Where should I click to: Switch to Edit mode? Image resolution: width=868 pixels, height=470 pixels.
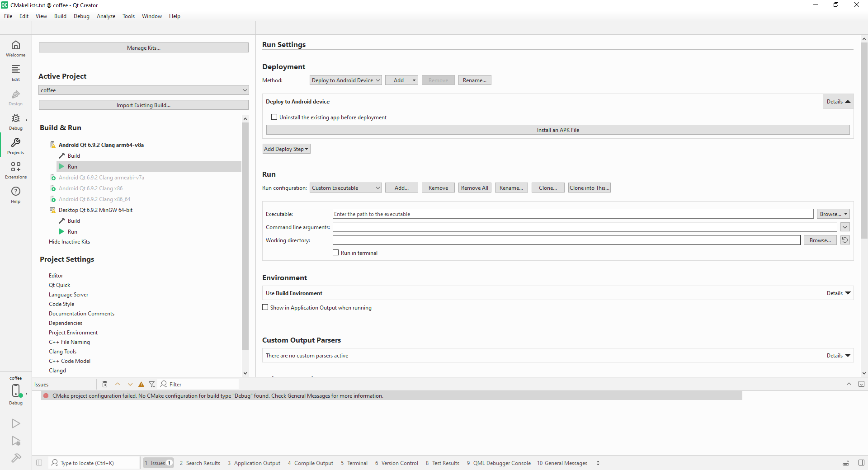coord(16,73)
